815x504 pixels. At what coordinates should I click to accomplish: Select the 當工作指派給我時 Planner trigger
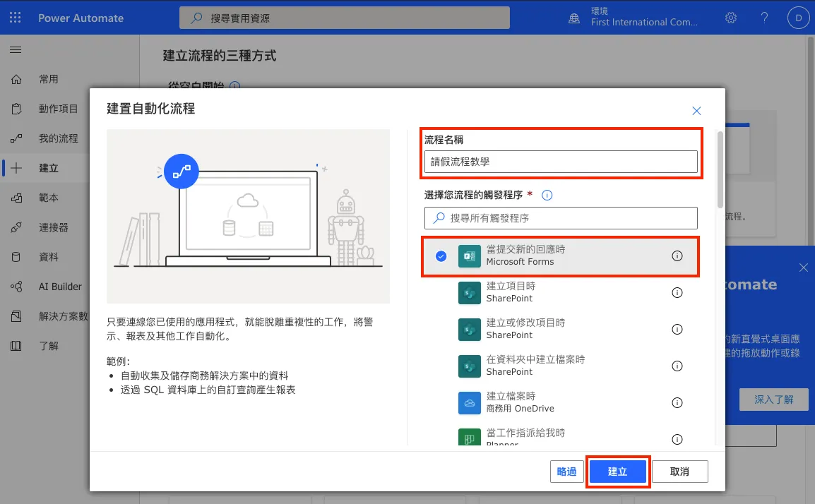click(560, 436)
